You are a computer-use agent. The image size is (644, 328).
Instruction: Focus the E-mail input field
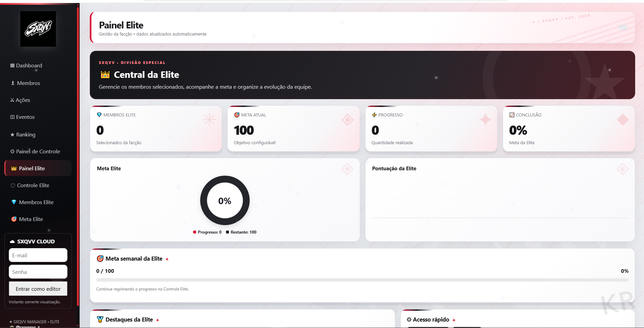(x=38, y=255)
